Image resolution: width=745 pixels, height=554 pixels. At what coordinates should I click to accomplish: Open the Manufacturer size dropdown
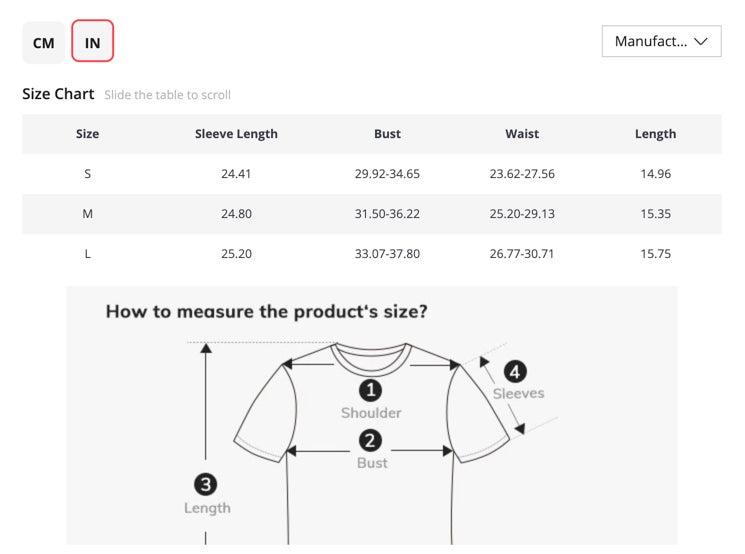tap(660, 41)
